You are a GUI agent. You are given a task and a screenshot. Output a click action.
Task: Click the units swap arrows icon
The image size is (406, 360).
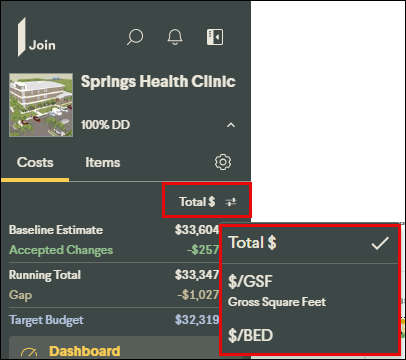tap(231, 202)
